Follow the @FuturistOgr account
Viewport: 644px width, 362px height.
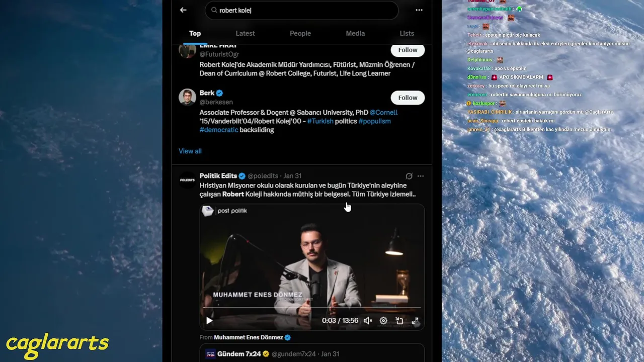tap(408, 50)
